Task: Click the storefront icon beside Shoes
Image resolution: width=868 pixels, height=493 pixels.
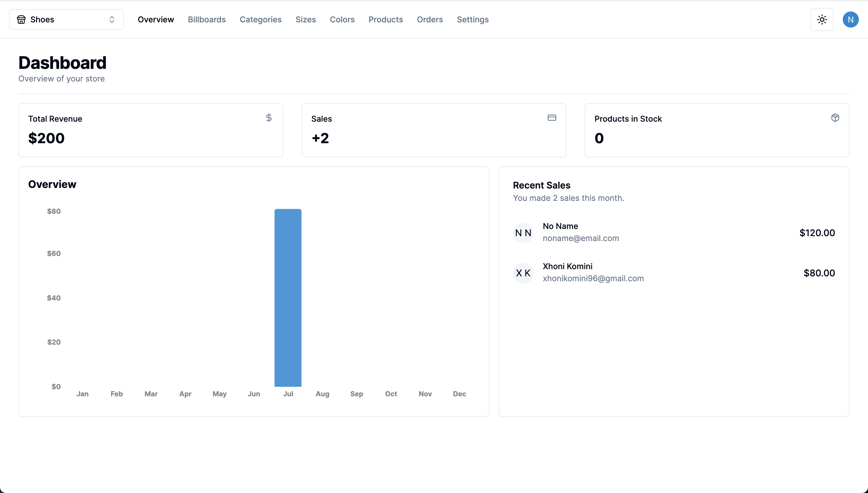Action: click(21, 20)
